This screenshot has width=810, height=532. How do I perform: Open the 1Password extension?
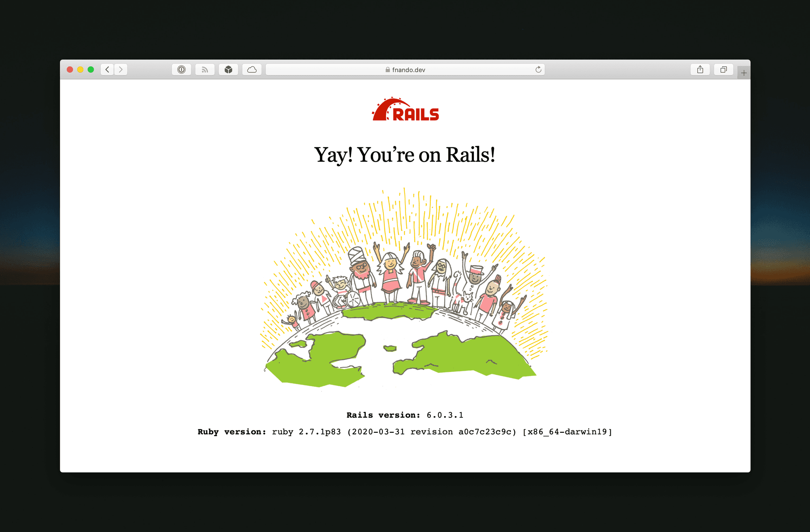[182, 70]
